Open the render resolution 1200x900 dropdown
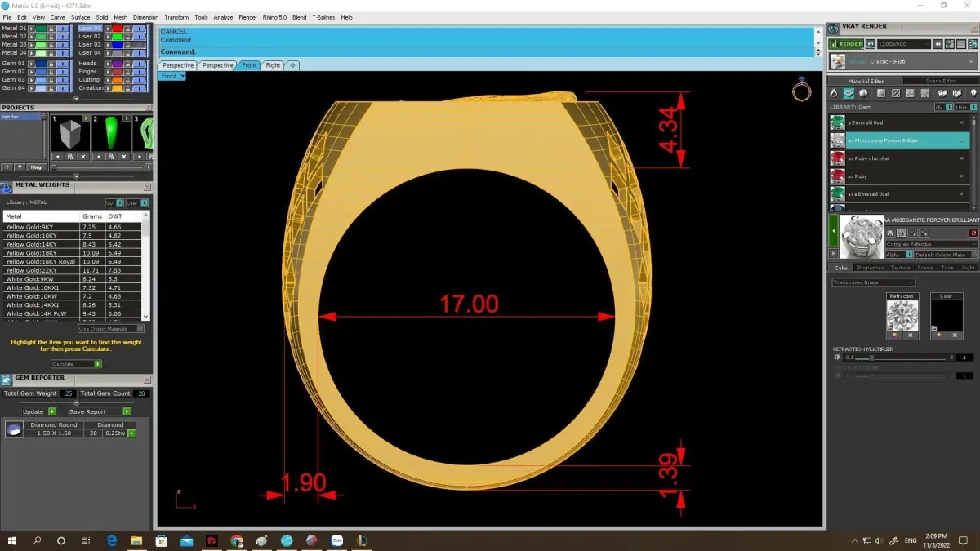 pos(904,44)
